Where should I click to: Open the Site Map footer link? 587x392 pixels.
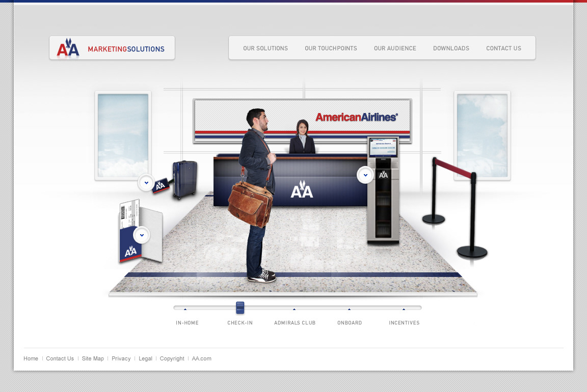pos(93,358)
